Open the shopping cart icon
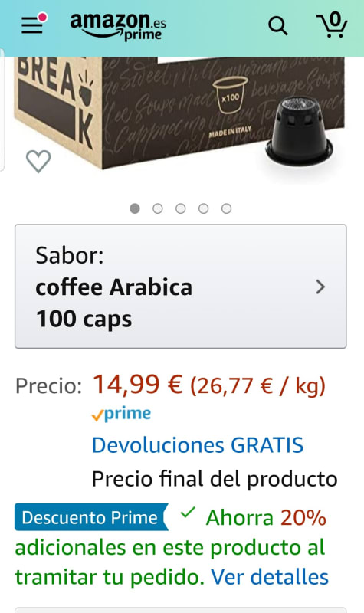364x613 pixels. (x=332, y=25)
